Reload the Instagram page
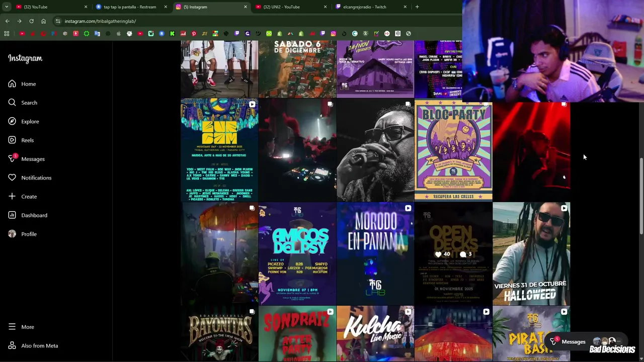Image resolution: width=644 pixels, height=362 pixels. click(x=31, y=21)
